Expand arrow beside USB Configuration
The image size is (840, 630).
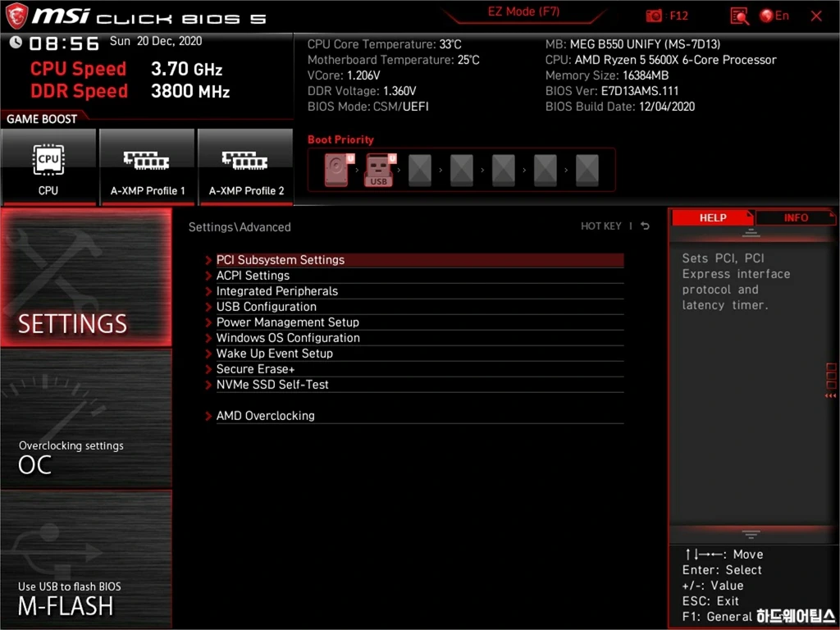coord(208,307)
